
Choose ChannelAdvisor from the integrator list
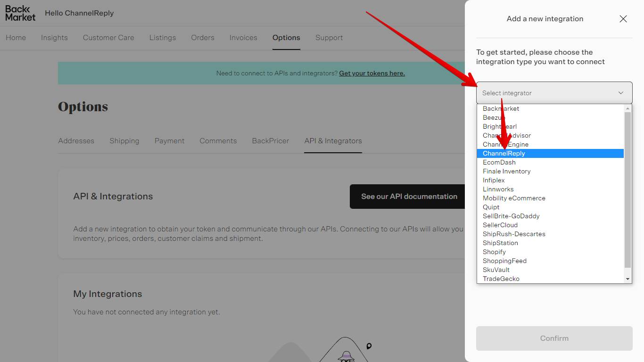click(550, 135)
